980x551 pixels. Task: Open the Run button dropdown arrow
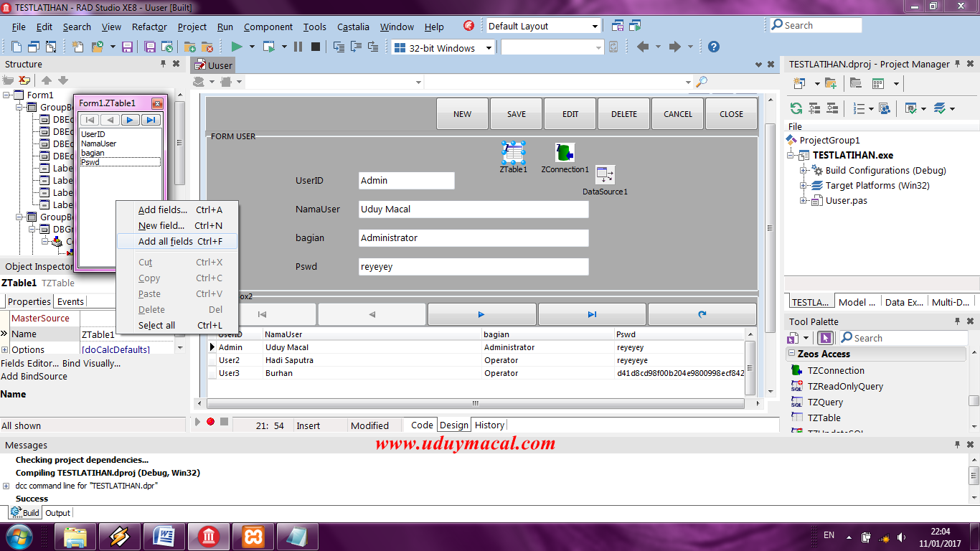point(250,47)
